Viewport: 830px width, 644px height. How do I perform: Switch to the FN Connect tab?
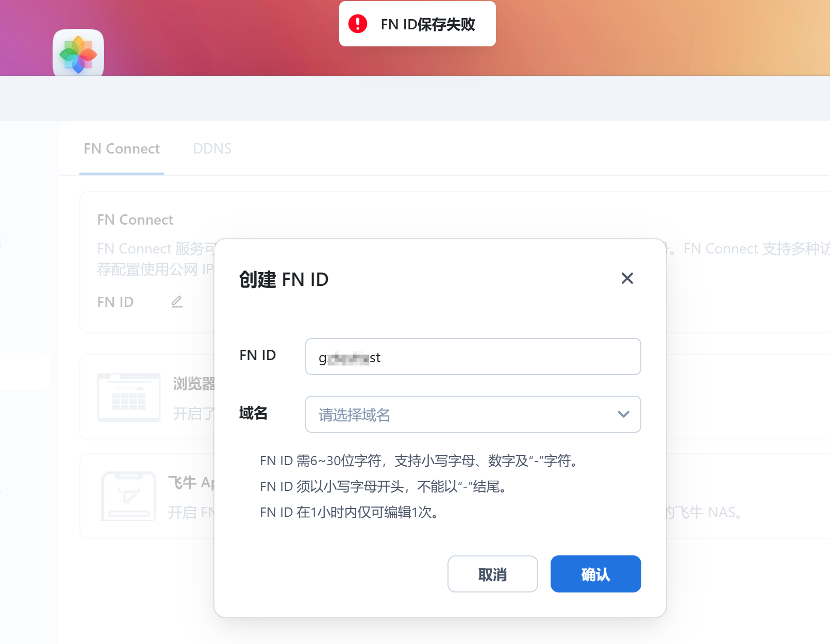[x=122, y=149]
